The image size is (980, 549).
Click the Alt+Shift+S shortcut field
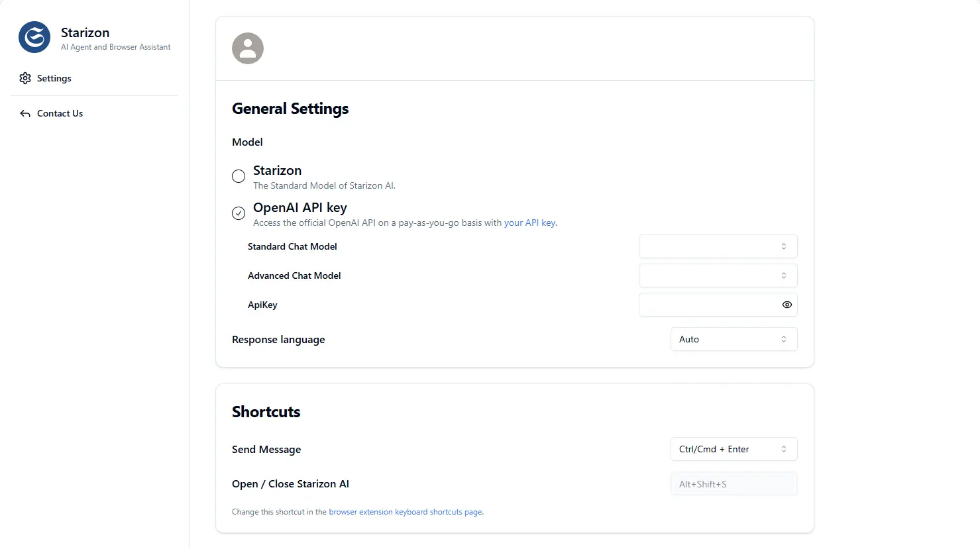tap(733, 484)
